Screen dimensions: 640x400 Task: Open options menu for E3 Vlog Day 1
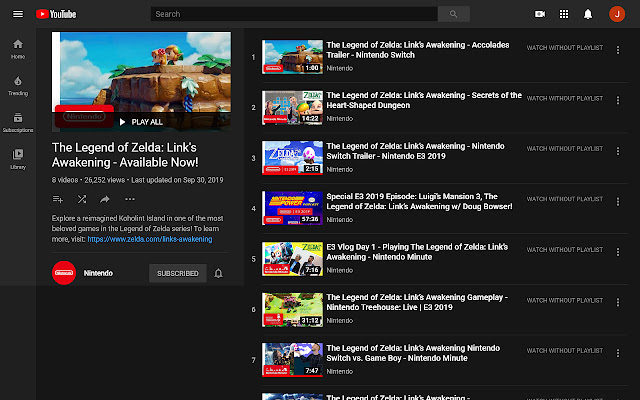618,252
